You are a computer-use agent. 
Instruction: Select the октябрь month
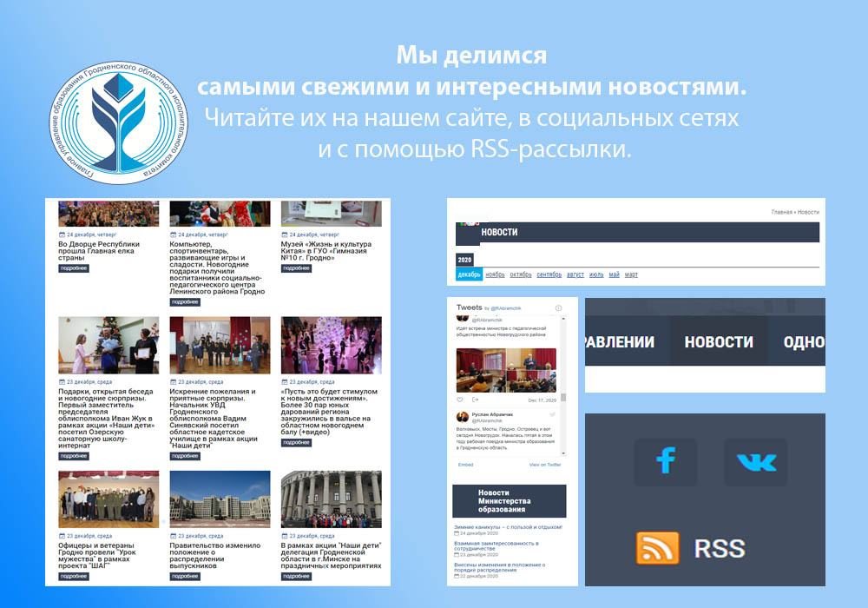520,274
